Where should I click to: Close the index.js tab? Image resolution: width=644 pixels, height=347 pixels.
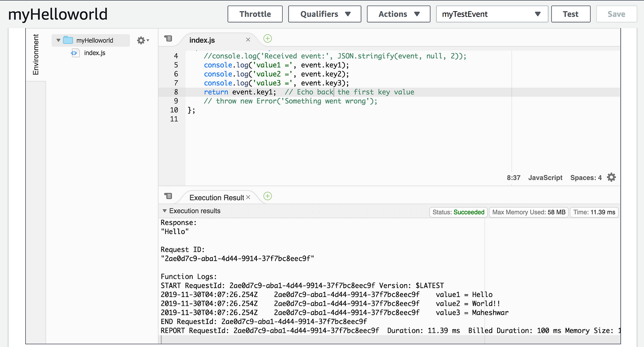[248, 39]
